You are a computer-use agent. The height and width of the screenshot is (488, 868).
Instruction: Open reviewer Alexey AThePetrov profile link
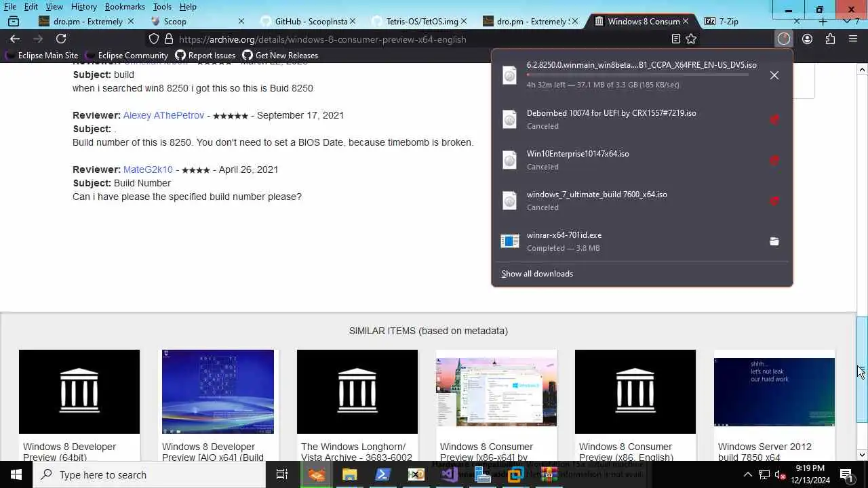coord(163,115)
